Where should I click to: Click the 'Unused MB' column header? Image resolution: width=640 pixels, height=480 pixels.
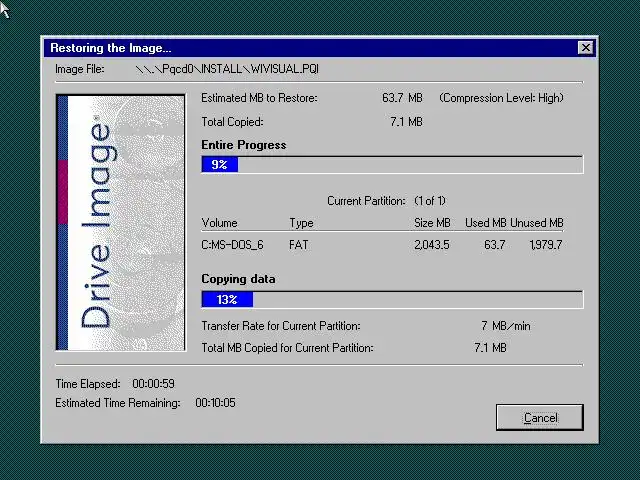(x=537, y=223)
